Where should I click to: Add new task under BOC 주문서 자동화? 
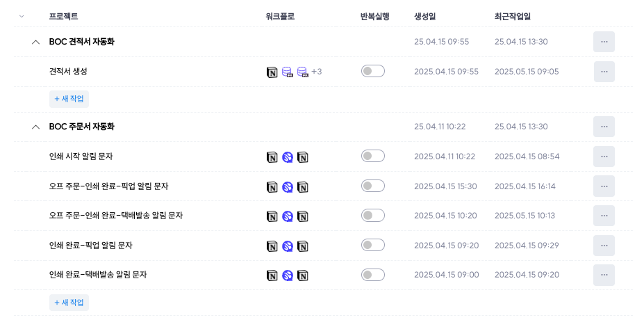tap(69, 303)
